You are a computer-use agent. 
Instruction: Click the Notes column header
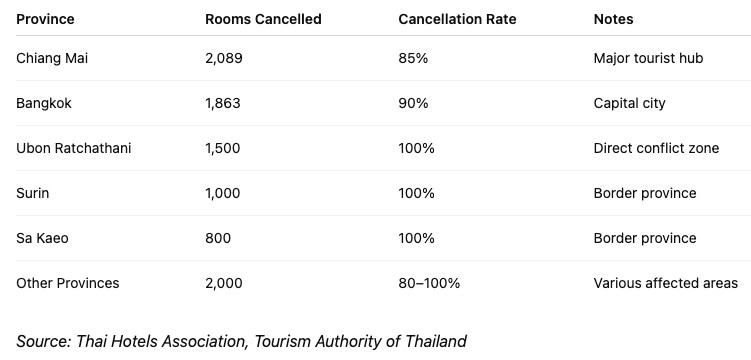[613, 19]
